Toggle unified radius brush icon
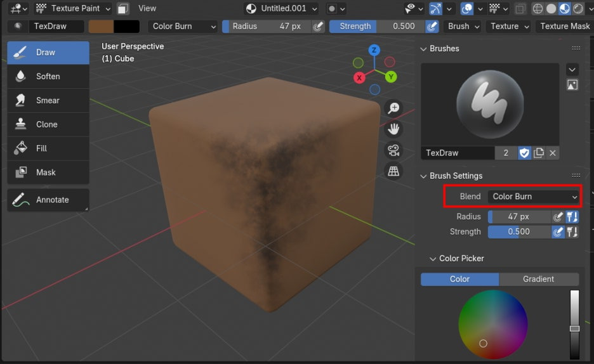This screenshot has width=594, height=364. pyautogui.click(x=572, y=217)
